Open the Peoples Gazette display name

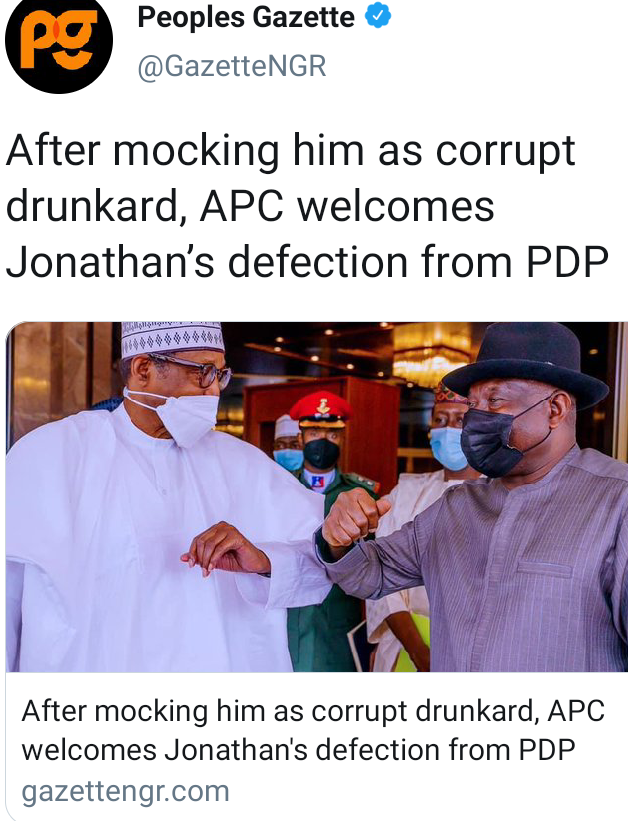tap(246, 17)
